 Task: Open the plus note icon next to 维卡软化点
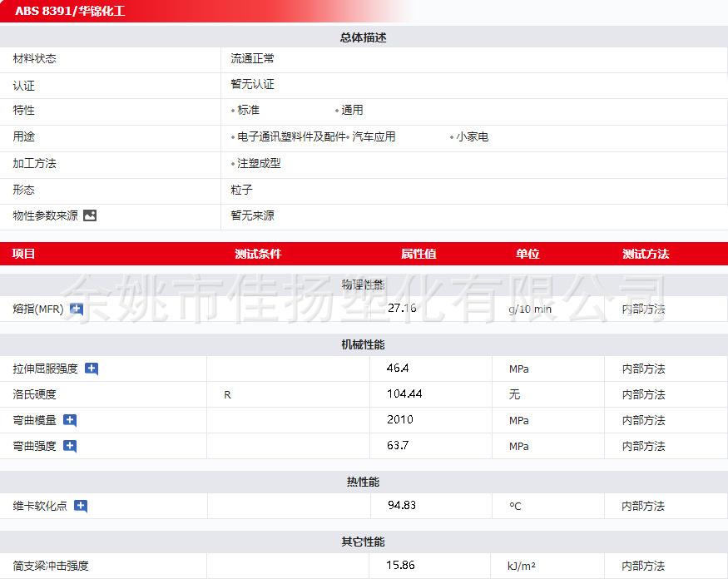coord(81,506)
